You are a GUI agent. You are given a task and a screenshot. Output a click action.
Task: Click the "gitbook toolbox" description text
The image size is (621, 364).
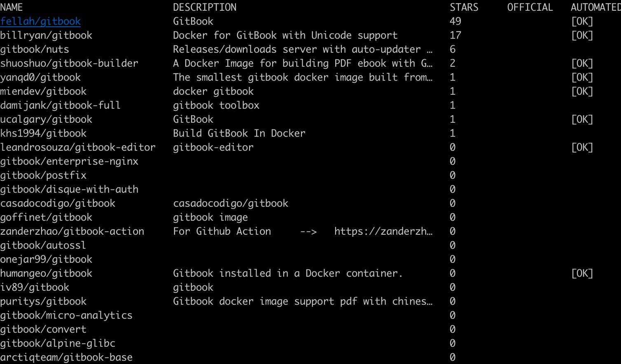[x=216, y=105]
